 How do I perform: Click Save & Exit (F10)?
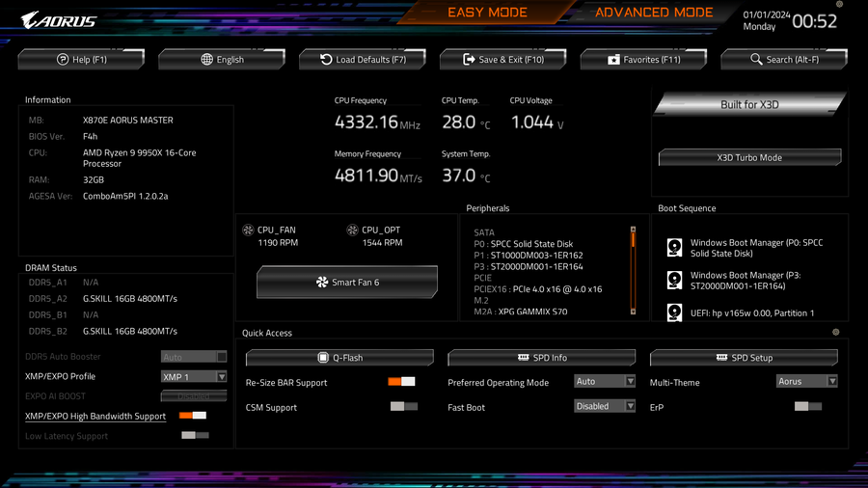[x=503, y=59]
